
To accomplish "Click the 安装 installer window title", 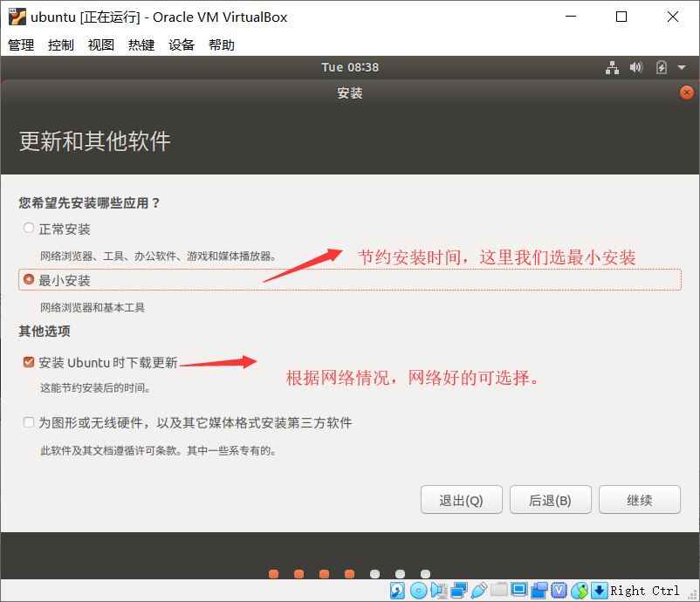I will pyautogui.click(x=350, y=92).
